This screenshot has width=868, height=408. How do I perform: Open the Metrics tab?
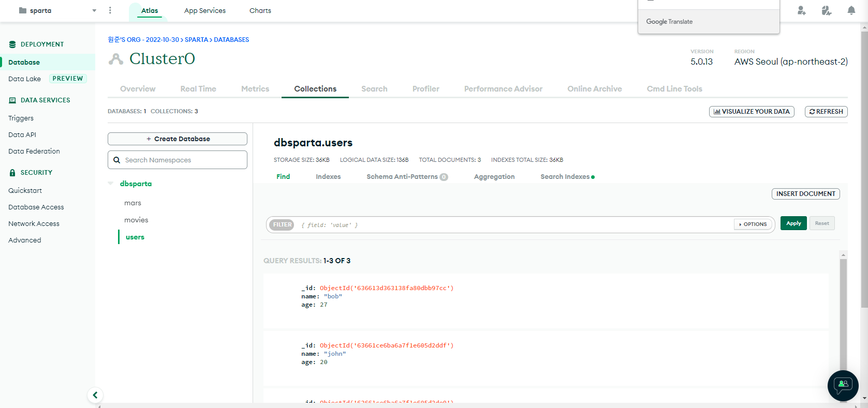(255, 89)
